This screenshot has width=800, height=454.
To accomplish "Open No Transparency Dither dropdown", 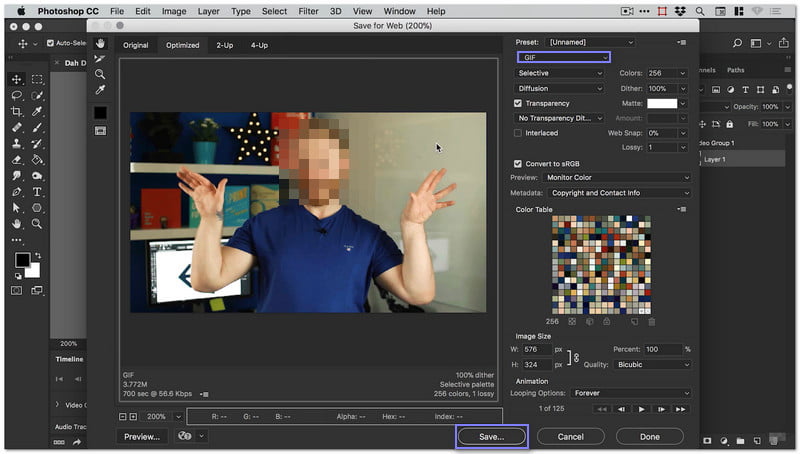I will pyautogui.click(x=560, y=118).
